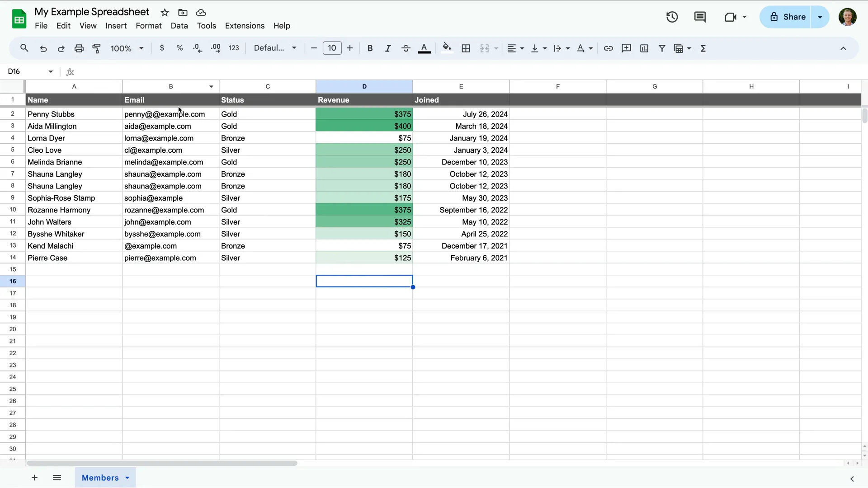Image resolution: width=868 pixels, height=488 pixels.
Task: Apply strikethrough to the selected cell
Action: (x=406, y=48)
